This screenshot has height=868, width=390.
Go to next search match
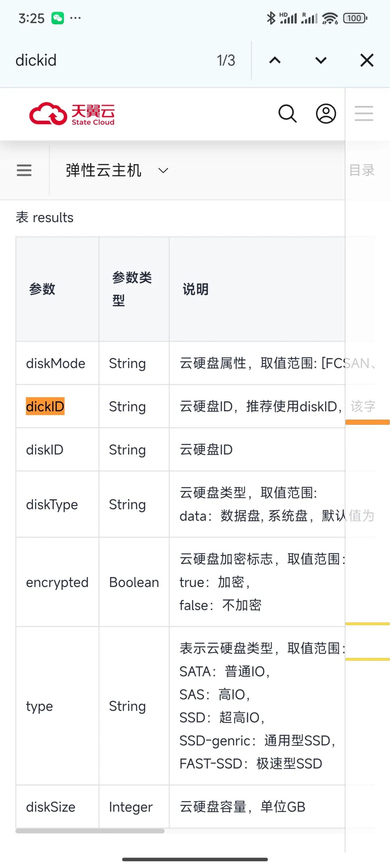321,60
